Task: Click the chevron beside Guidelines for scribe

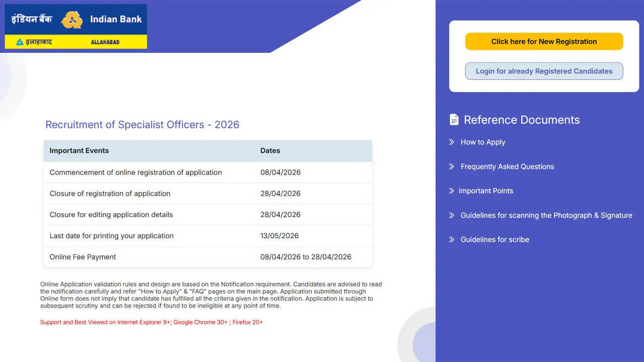Action: tap(452, 240)
